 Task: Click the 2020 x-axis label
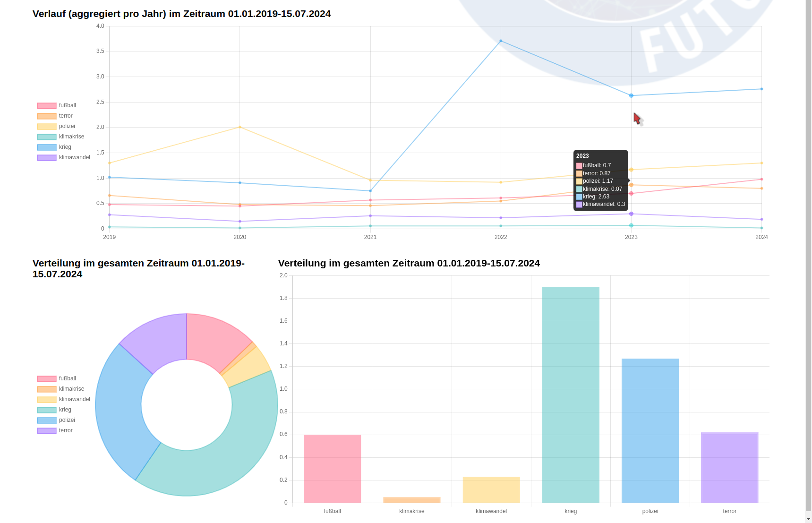(240, 237)
